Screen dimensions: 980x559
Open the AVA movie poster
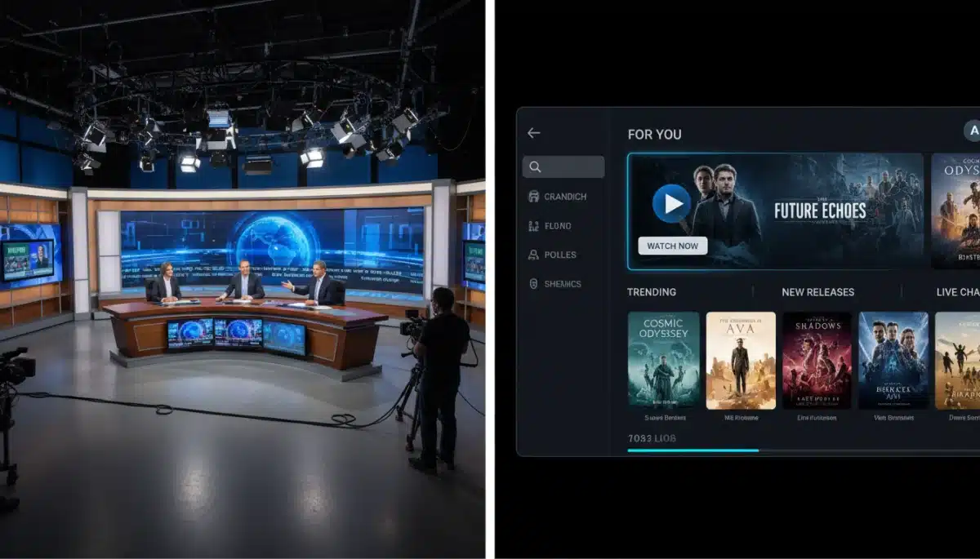pyautogui.click(x=741, y=360)
